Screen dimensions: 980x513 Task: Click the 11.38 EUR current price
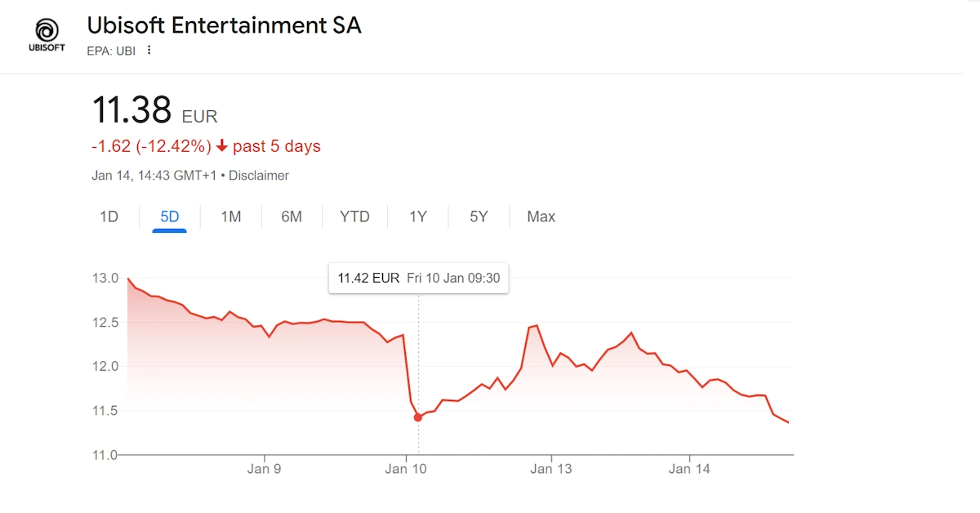(x=154, y=110)
